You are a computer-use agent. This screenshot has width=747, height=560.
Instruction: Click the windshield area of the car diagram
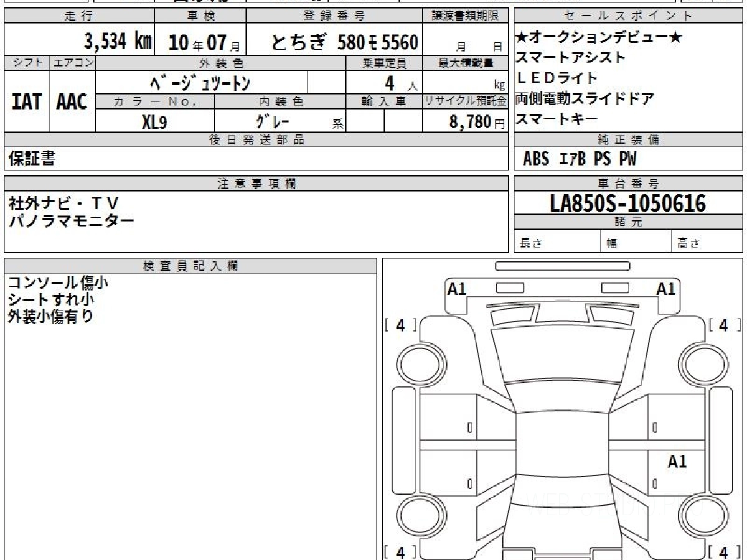(561, 355)
